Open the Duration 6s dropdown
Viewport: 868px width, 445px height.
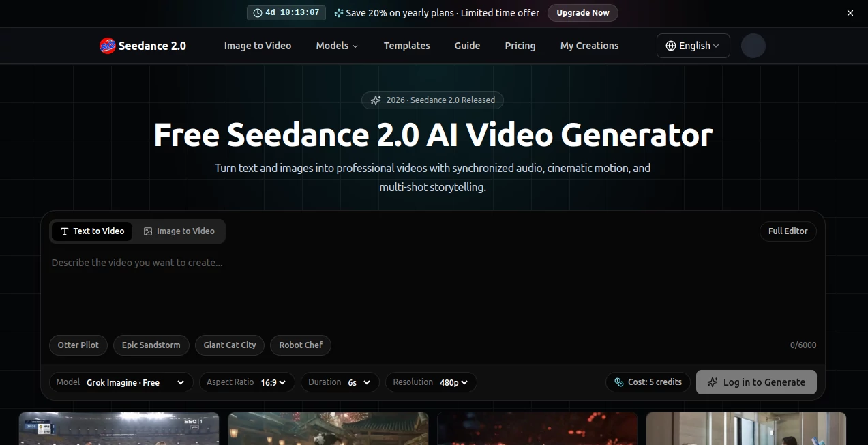340,382
